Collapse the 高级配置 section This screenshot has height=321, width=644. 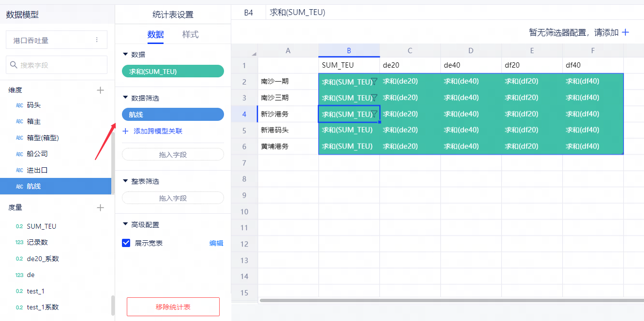click(x=126, y=225)
